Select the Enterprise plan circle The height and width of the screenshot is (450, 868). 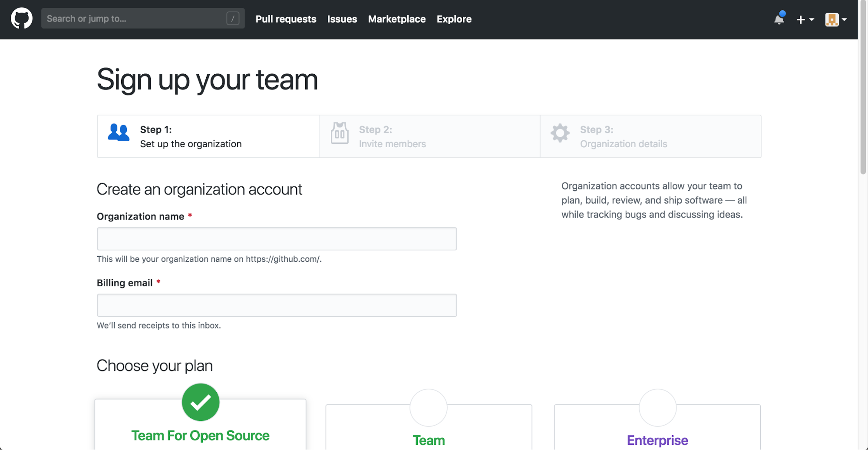[x=657, y=407]
